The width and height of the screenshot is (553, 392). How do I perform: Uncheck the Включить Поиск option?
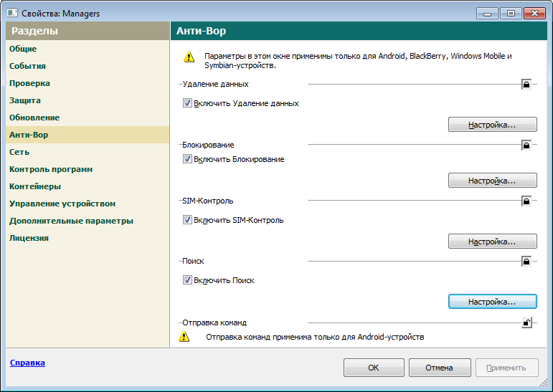coord(188,280)
